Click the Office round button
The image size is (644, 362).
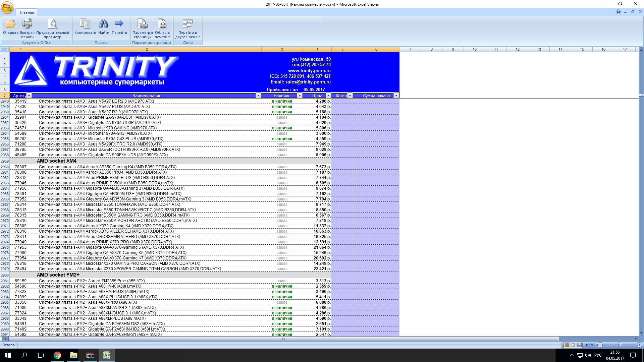(x=7, y=7)
